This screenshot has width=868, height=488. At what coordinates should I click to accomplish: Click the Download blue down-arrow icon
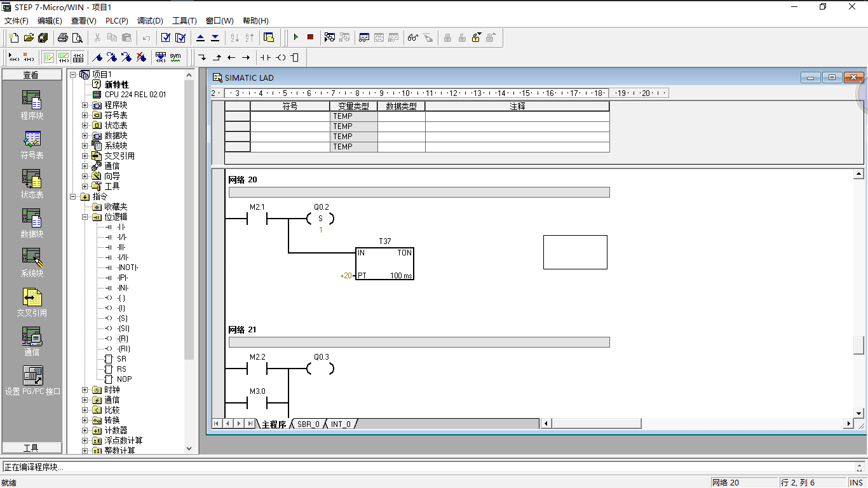pos(215,37)
